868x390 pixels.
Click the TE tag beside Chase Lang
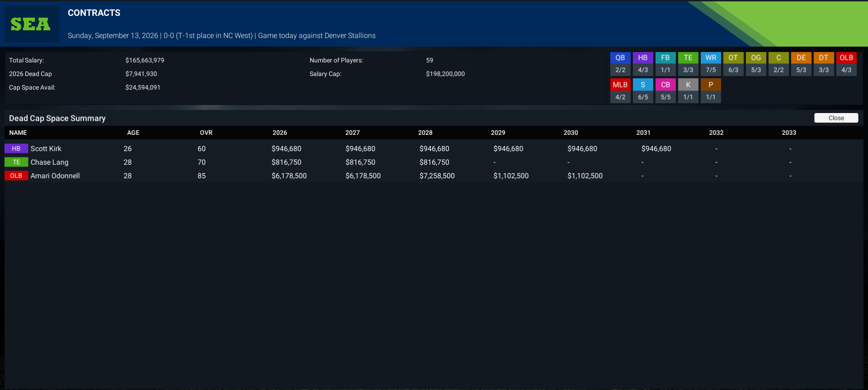(16, 162)
